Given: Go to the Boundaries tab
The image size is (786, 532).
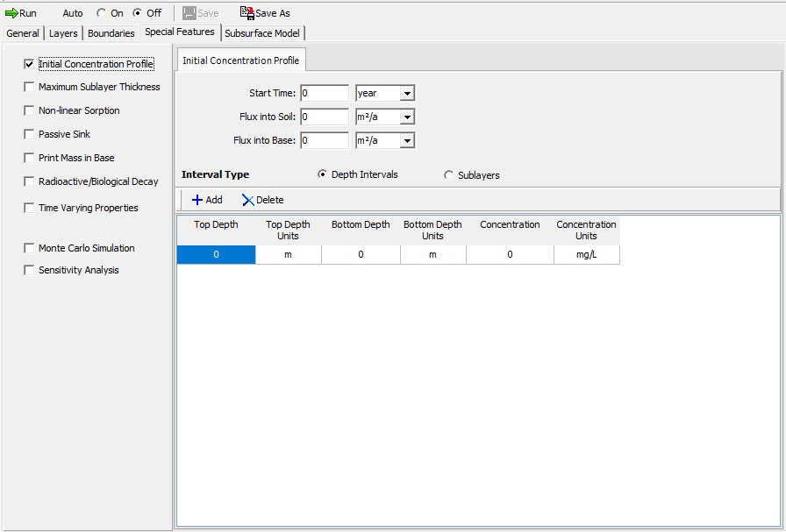Looking at the screenshot, I should (x=111, y=33).
